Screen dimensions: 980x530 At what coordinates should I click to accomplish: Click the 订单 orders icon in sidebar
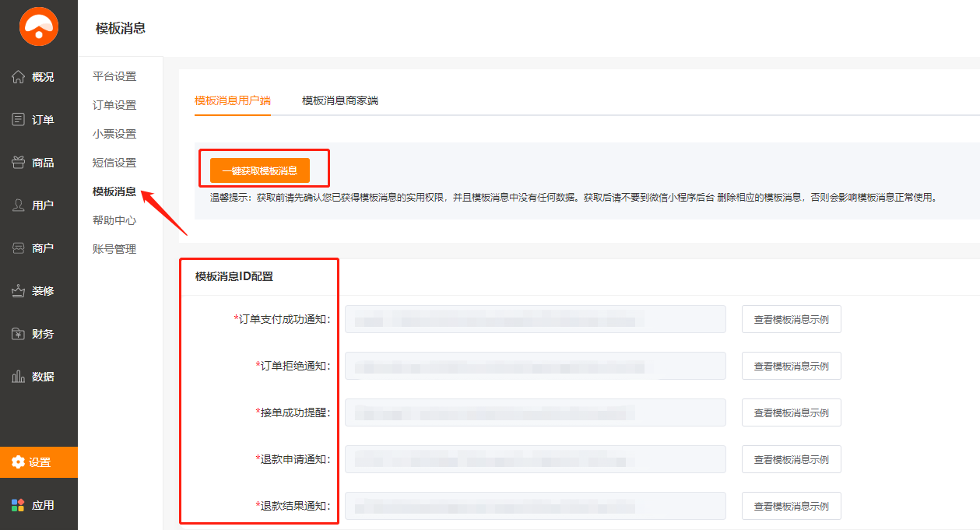pos(19,120)
